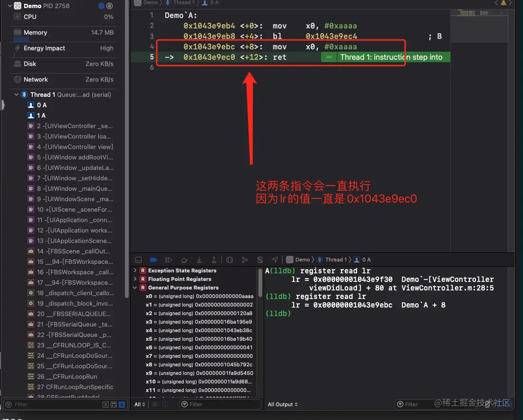Viewport: 523px width, 420px height.
Task: Collapse the Thread 1 tree
Action: click(x=16, y=94)
